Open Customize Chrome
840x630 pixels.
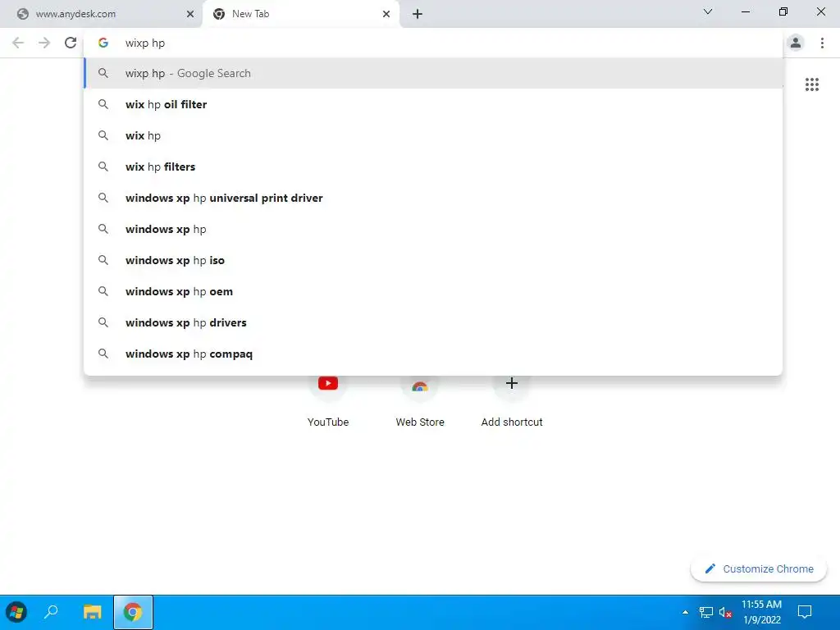pos(759,569)
